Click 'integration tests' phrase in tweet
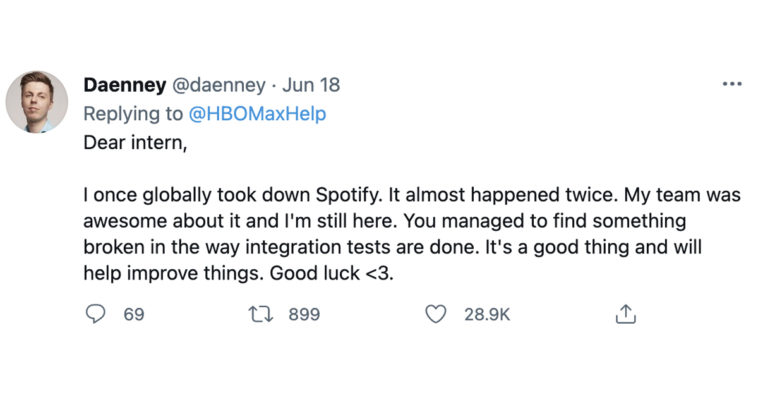This screenshot has height=397, width=758. (318, 248)
